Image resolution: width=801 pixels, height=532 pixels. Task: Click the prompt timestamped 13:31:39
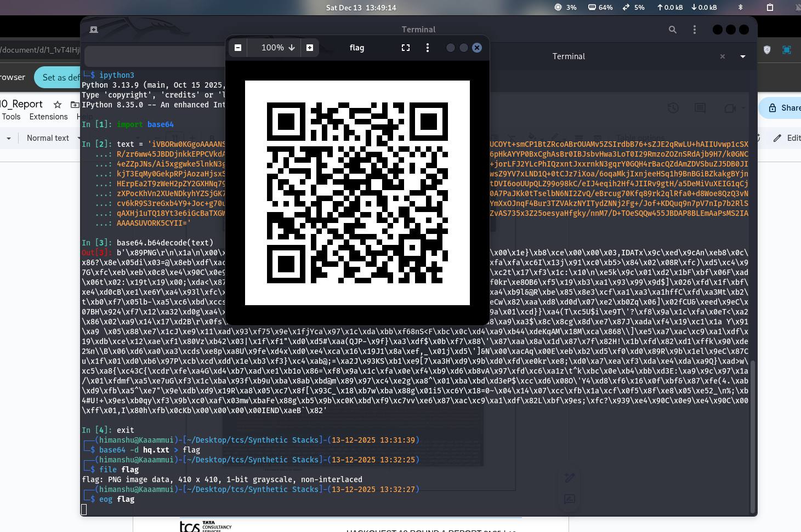pos(251,440)
